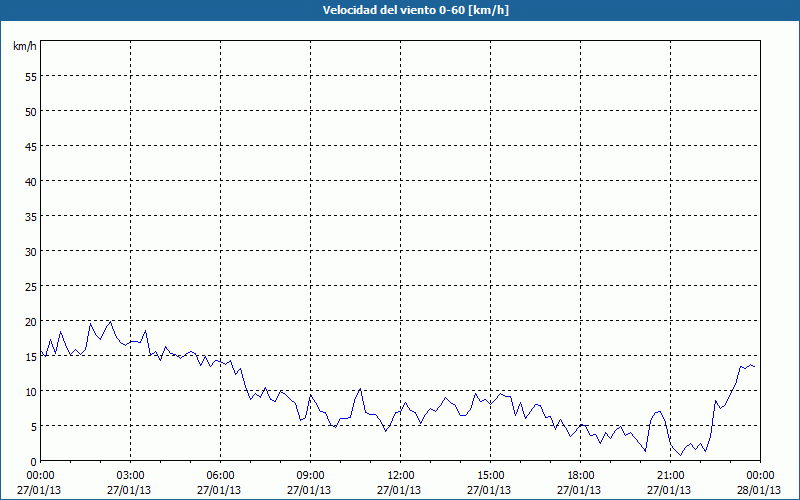Click the 15 value on the vertical axis
Screen dimensions: 800x500
pyautogui.click(x=31, y=357)
